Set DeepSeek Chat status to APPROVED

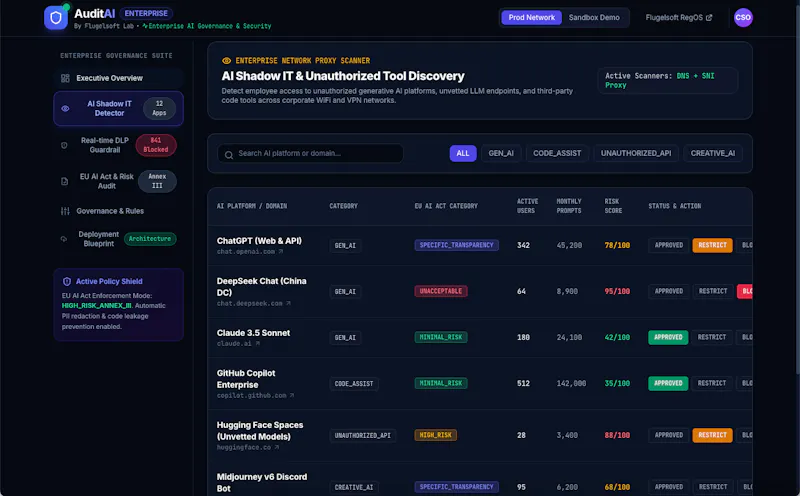click(x=668, y=291)
